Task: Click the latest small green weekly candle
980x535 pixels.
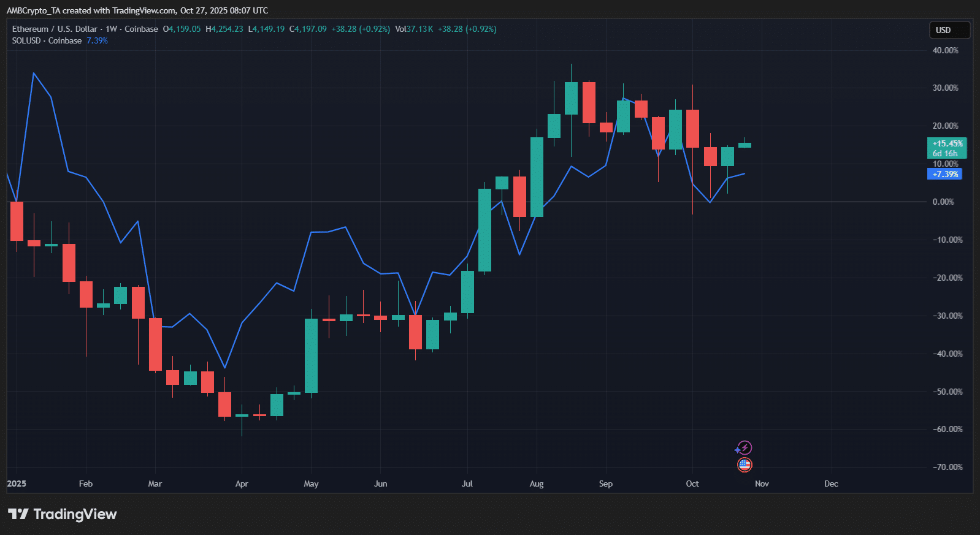Action: tap(745, 145)
